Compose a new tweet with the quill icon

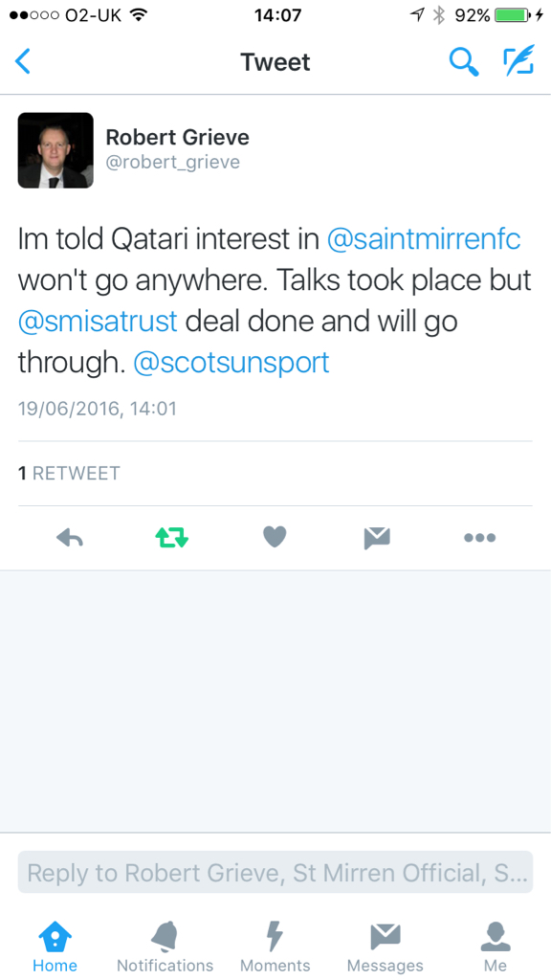point(518,60)
